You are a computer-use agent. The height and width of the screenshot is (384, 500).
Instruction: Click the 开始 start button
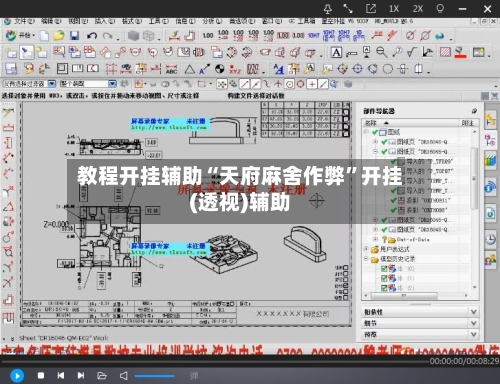pyautogui.click(x=20, y=35)
